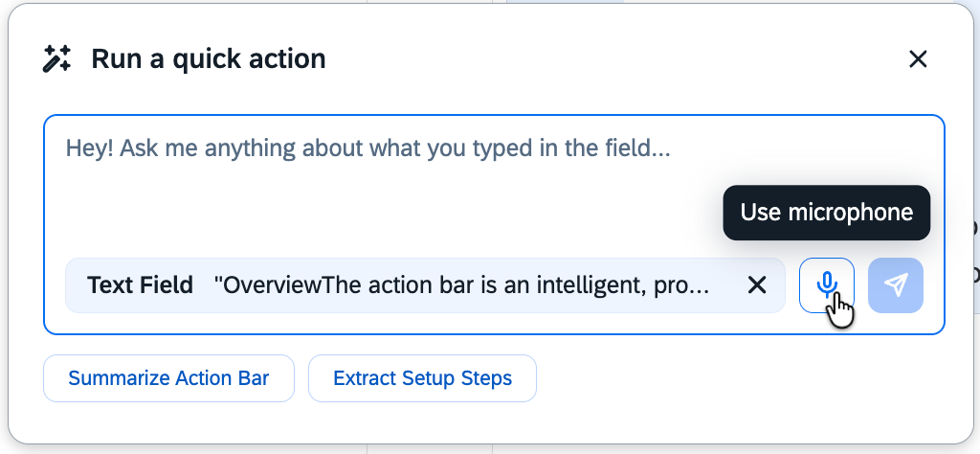Click the bold "Text Field" chip label
Image resolution: width=980 pixels, height=454 pixels.
click(140, 284)
